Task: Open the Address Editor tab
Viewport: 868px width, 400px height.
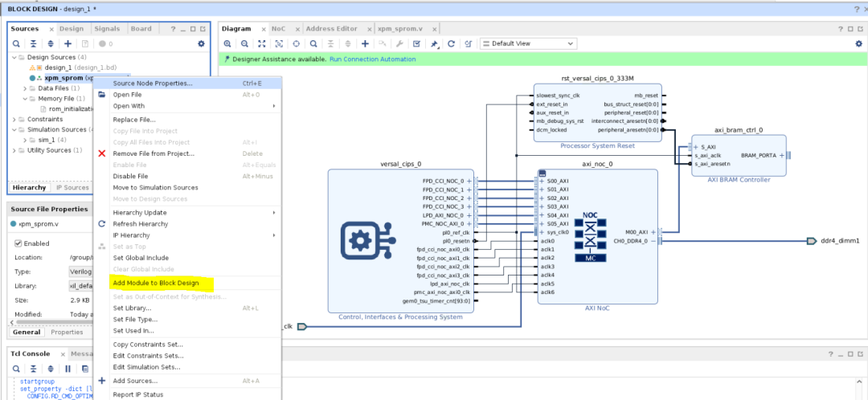Action: (332, 29)
